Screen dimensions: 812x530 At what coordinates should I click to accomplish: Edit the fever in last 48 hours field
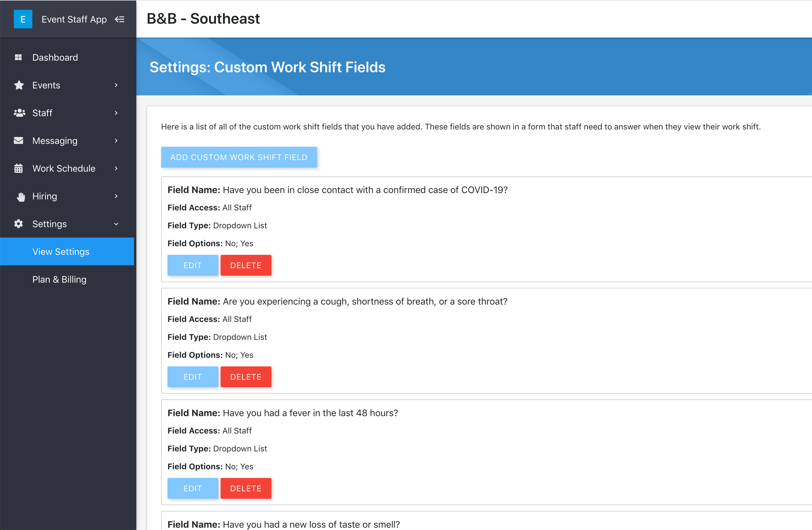click(x=193, y=488)
